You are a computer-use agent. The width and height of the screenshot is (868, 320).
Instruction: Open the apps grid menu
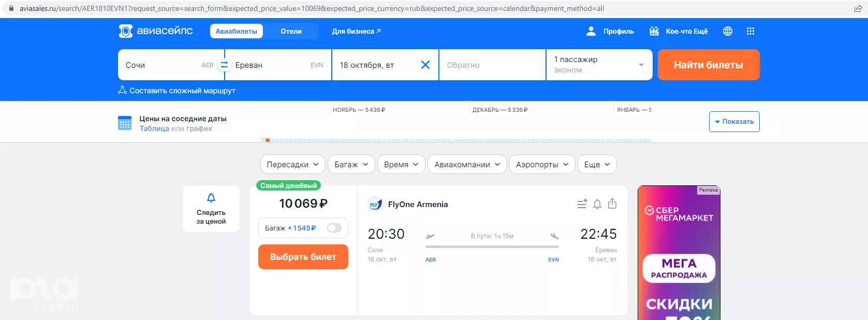(750, 31)
